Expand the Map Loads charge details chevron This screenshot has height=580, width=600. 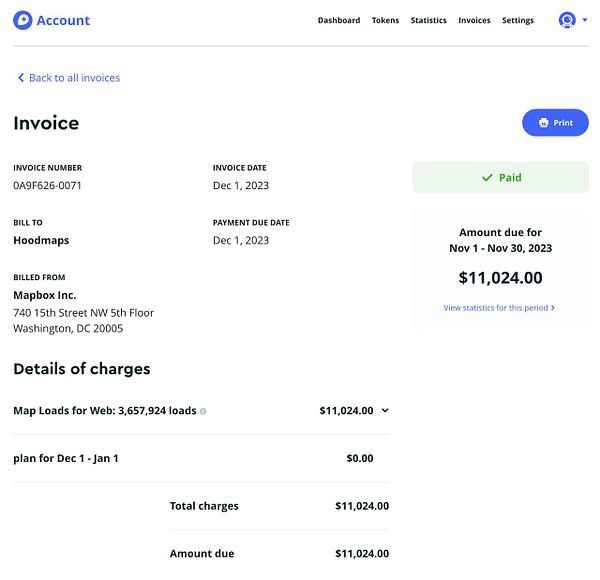coord(385,411)
